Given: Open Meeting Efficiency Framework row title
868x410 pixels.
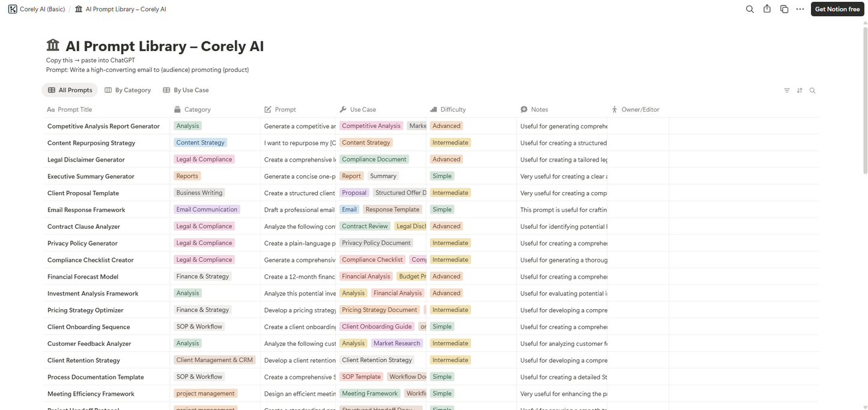Looking at the screenshot, I should (91, 394).
